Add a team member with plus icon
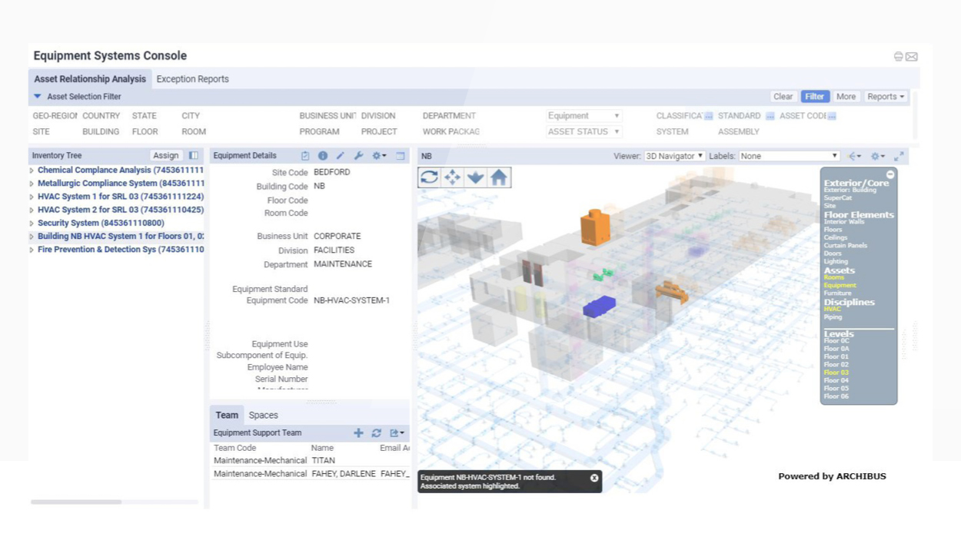The width and height of the screenshot is (961, 560). click(358, 433)
